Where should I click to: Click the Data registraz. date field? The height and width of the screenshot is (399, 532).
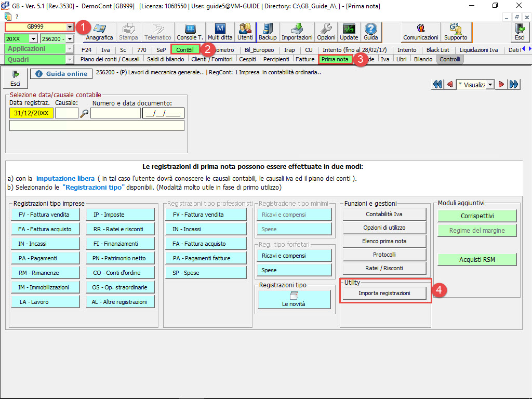(31, 113)
